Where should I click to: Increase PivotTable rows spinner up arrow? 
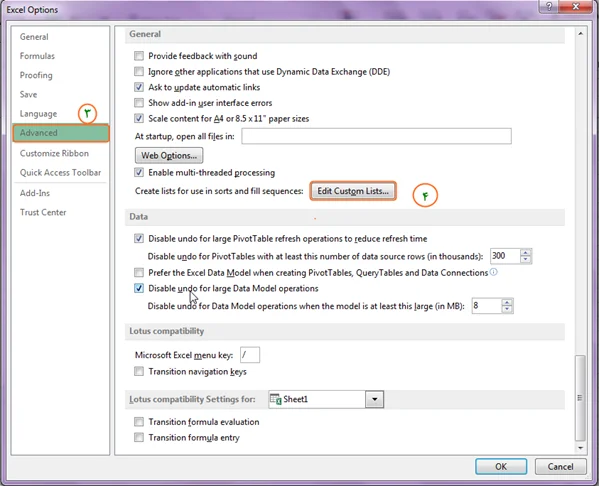(x=526, y=253)
